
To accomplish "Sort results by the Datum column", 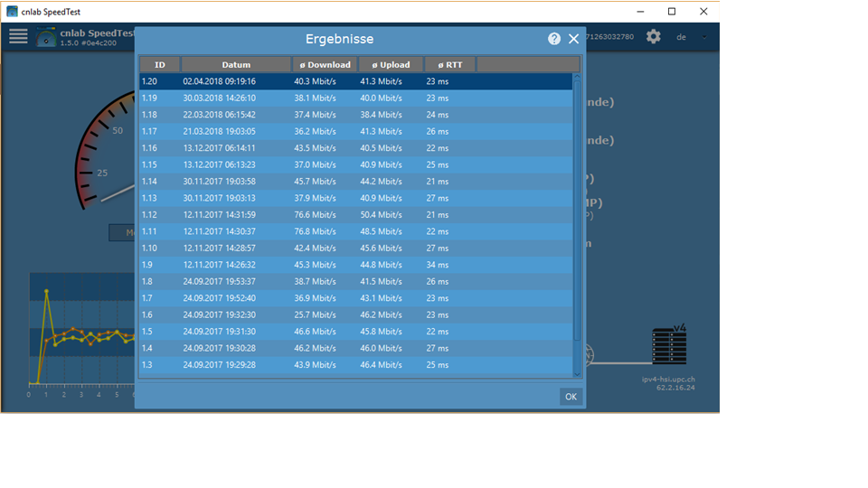I will pyautogui.click(x=236, y=65).
